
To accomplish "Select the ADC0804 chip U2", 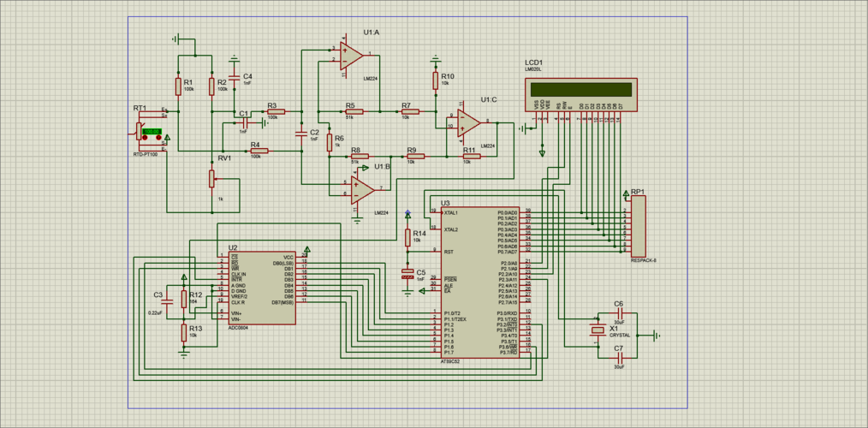I will 261,287.
